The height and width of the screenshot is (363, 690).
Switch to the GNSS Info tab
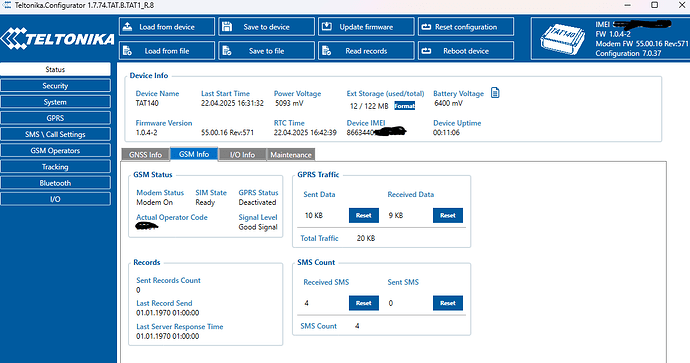145,155
